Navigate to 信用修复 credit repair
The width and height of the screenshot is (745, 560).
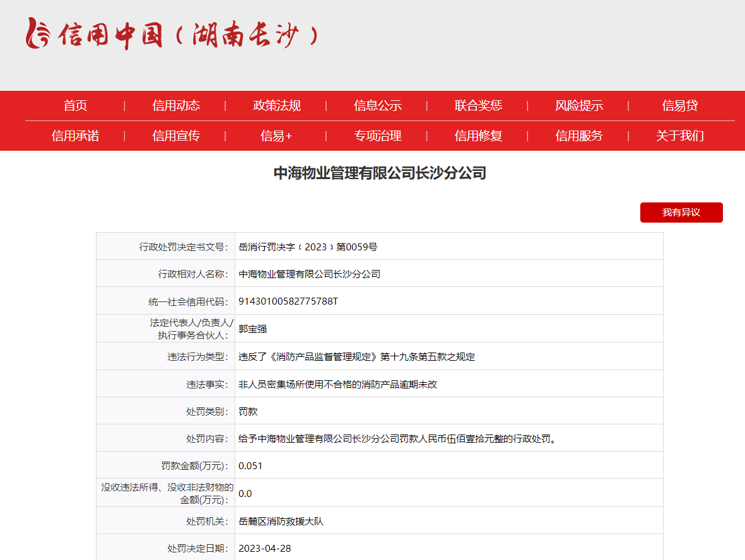click(477, 136)
